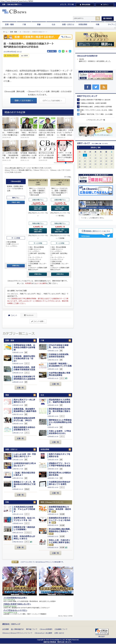
Task: Open the Facebook icon in sidebar
Action: tap(87, 87)
